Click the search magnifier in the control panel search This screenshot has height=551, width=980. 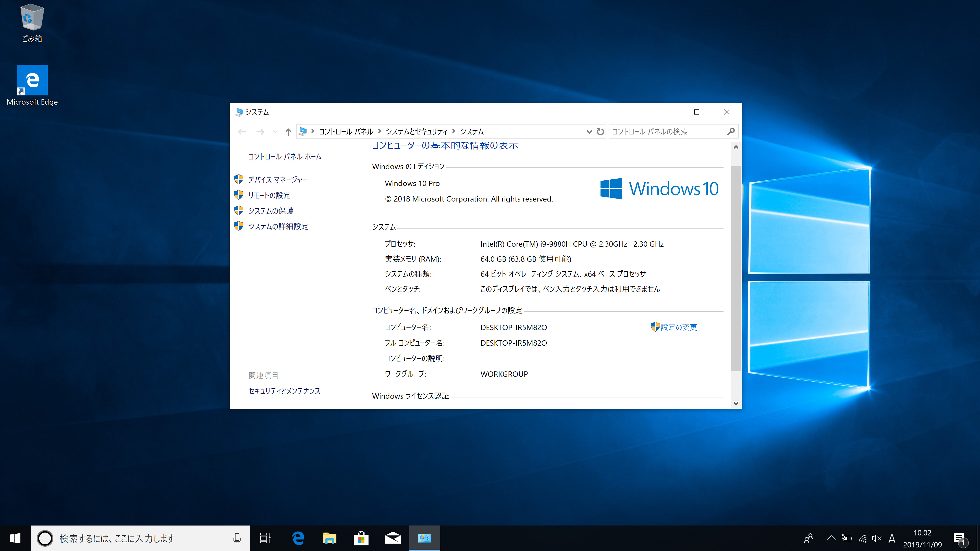[731, 131]
